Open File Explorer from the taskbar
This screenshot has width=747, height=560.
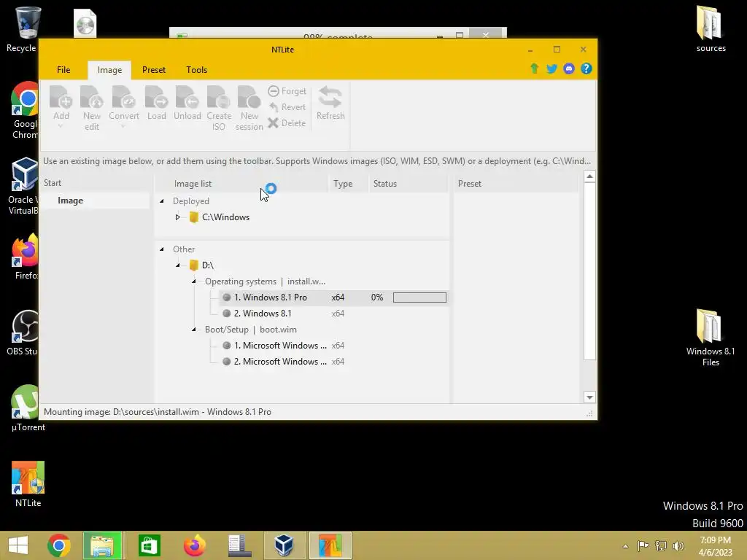[102, 545]
